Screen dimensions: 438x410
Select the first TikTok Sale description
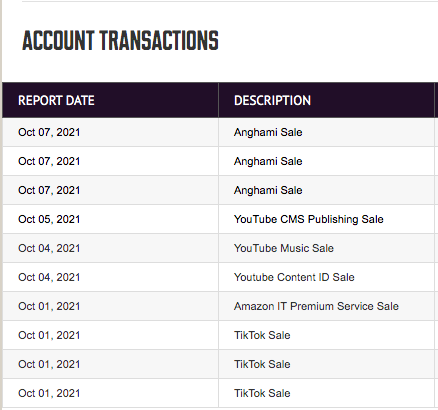click(262, 335)
